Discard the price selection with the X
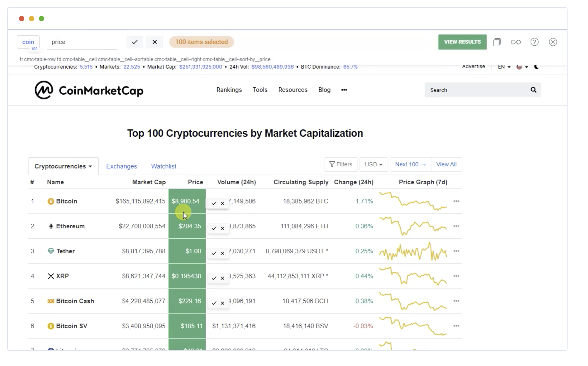 [155, 42]
